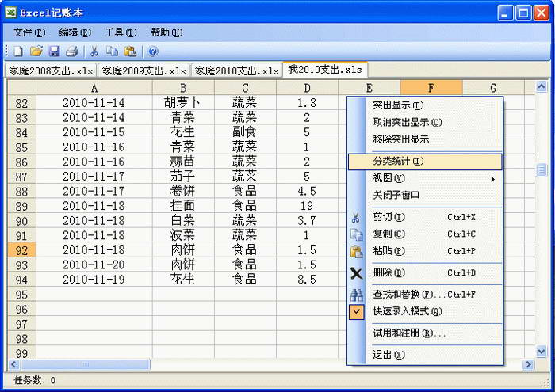Click the paste icon in context menu
Image resolution: width=555 pixels, height=392 pixels.
coord(356,252)
